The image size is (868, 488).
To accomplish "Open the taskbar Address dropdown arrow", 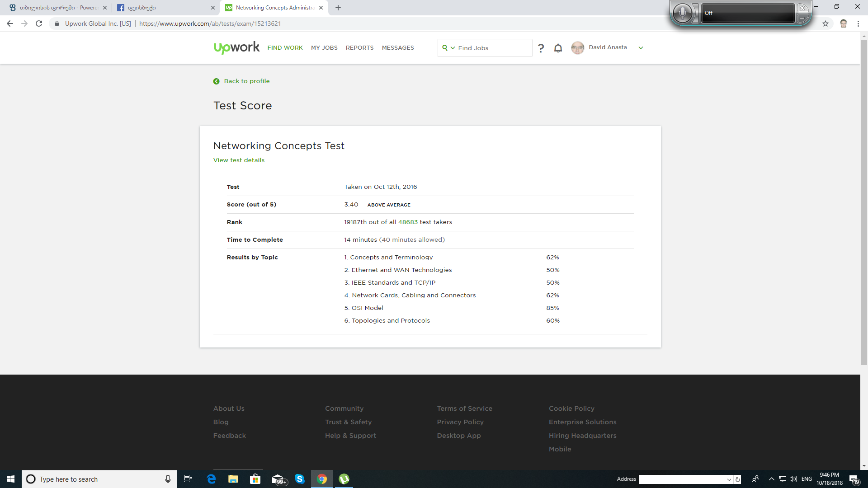I will [729, 479].
